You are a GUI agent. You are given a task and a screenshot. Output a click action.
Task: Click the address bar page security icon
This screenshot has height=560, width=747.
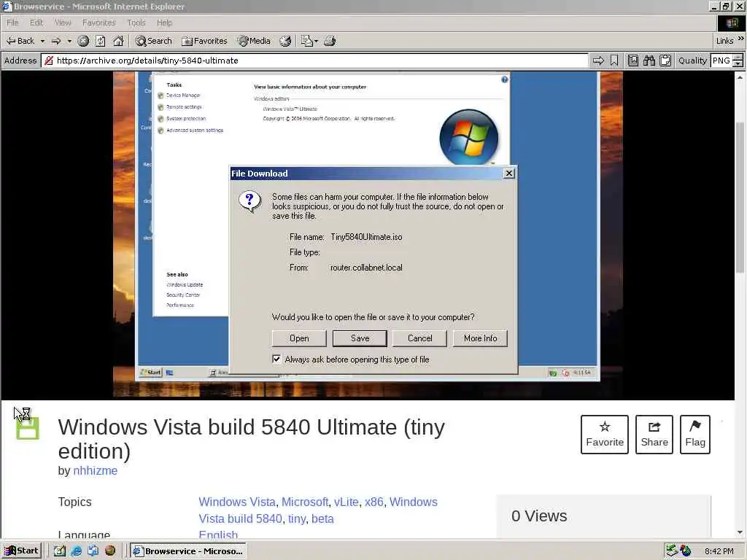coord(49,61)
